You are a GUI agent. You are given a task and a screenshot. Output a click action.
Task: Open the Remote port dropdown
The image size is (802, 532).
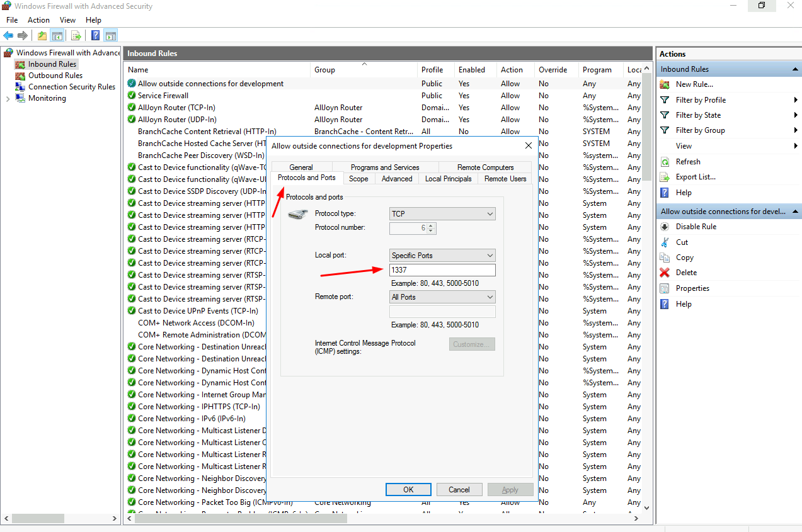coord(442,297)
